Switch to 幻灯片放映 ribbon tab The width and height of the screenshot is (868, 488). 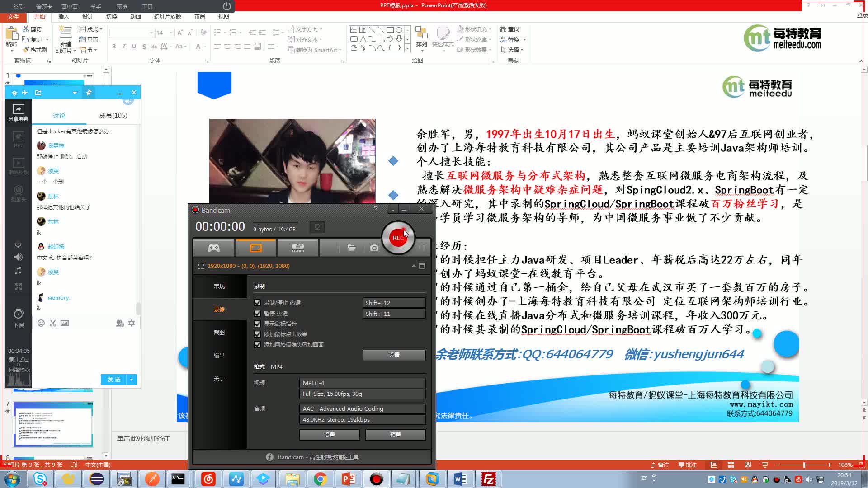pos(168,17)
